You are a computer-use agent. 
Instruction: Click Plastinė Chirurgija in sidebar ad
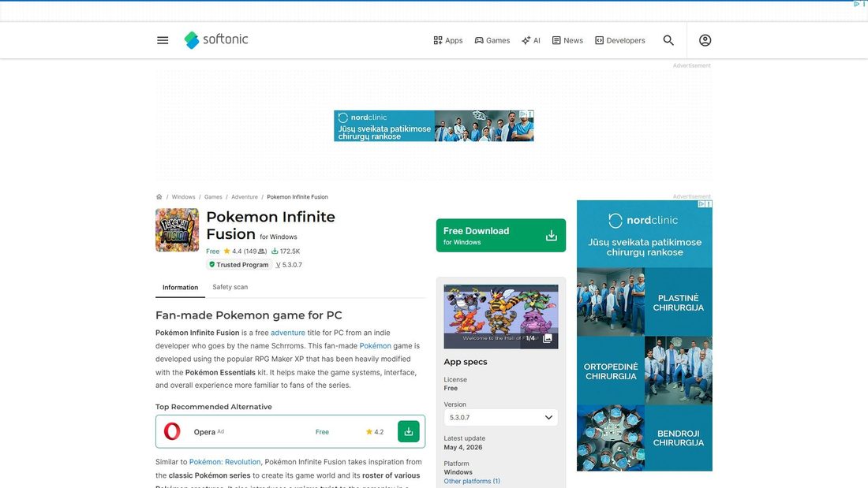point(678,303)
